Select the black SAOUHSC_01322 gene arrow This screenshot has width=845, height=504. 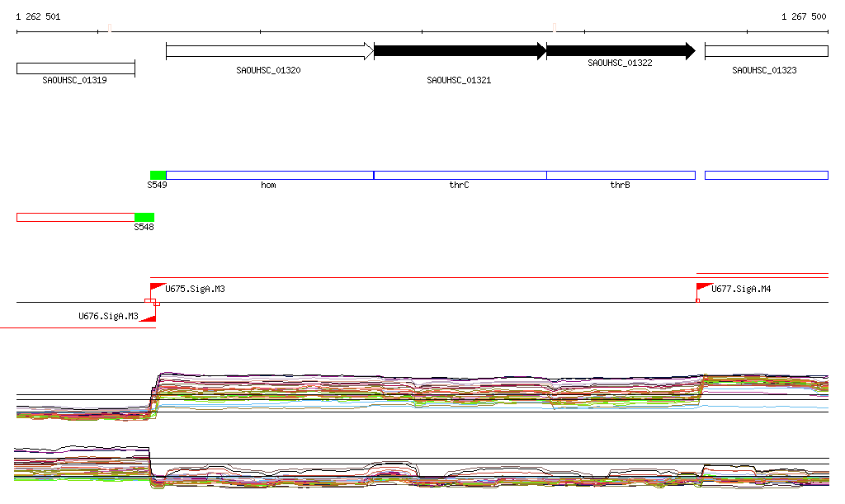pos(620,51)
